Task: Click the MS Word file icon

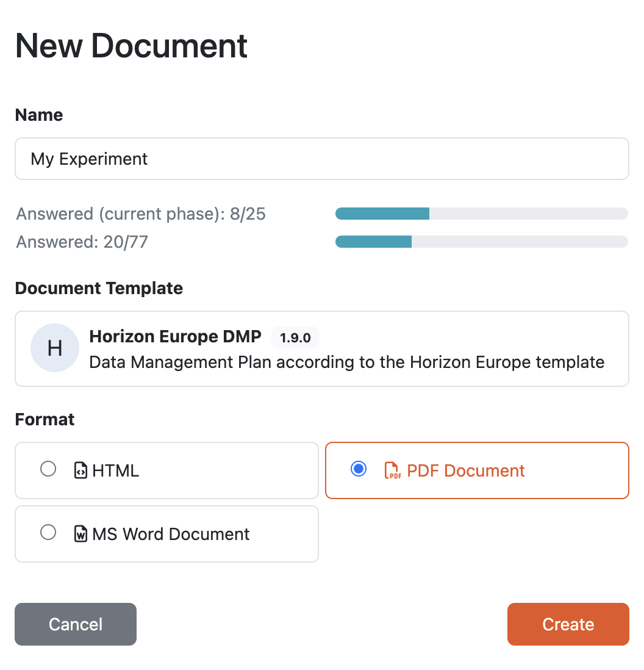Action: click(80, 534)
